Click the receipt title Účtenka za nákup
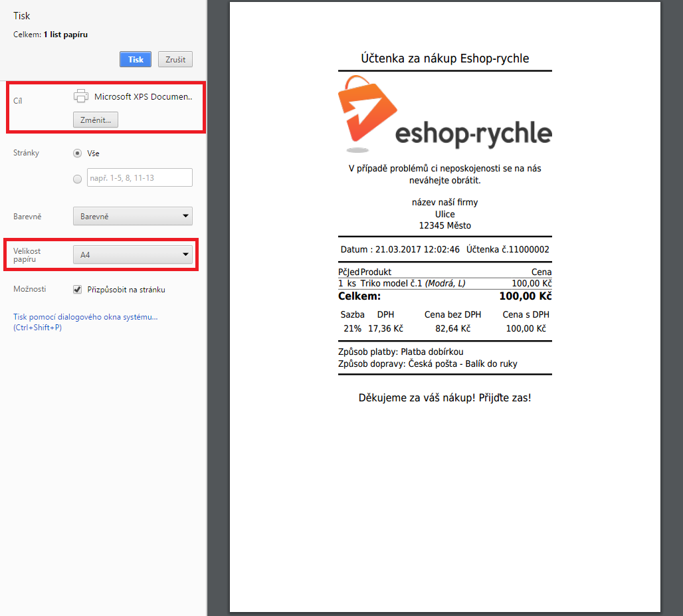683x616 pixels. tap(444, 58)
